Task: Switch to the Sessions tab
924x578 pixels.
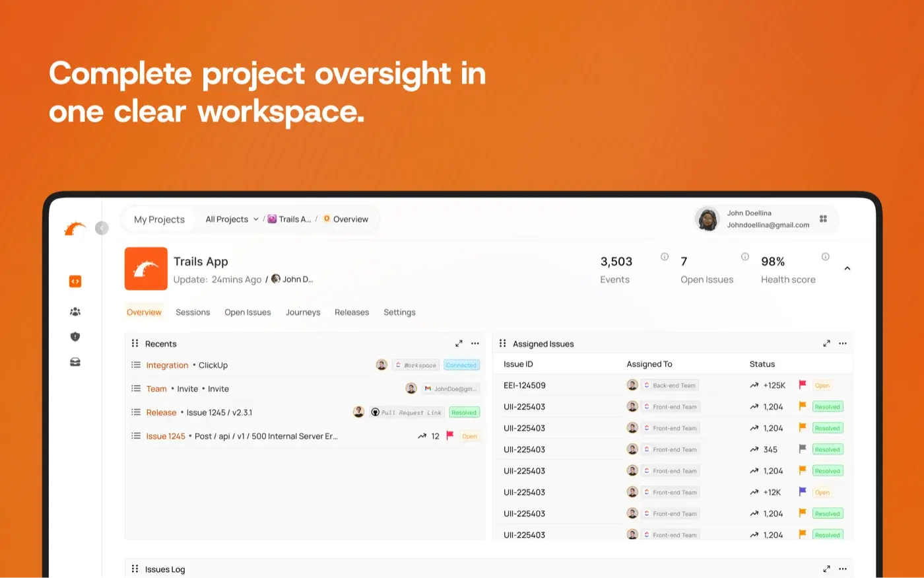Action: 193,312
